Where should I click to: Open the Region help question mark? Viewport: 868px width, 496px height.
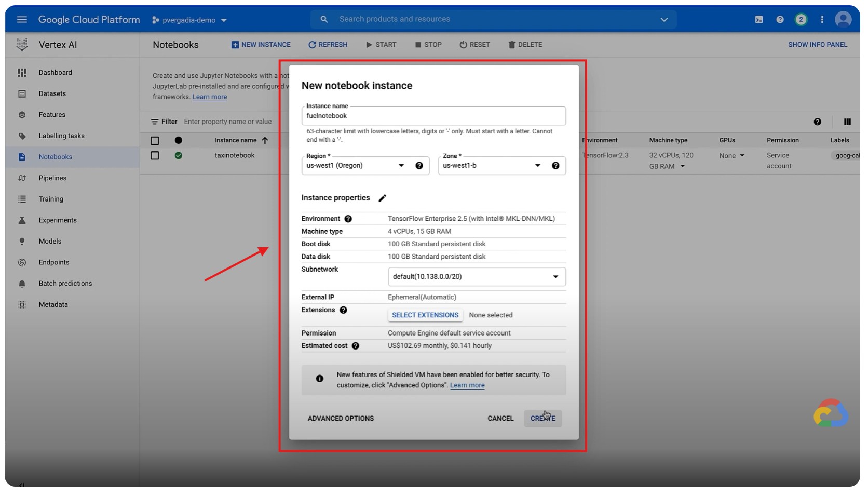coord(419,166)
